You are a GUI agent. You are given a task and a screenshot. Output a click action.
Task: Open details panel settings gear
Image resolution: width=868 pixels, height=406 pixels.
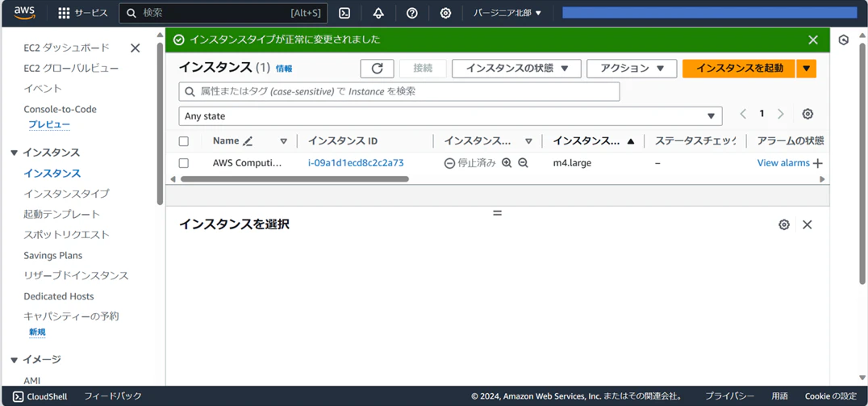[784, 224]
